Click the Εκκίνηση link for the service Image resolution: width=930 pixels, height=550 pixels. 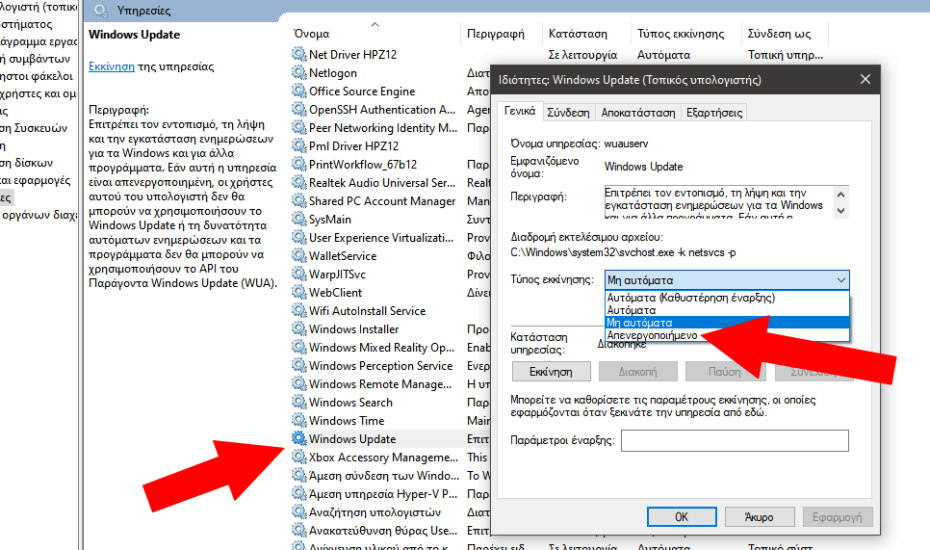pyautogui.click(x=112, y=66)
